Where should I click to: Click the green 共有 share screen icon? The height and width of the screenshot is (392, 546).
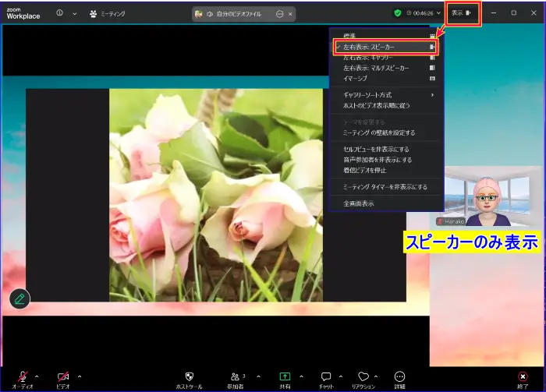tap(285, 376)
